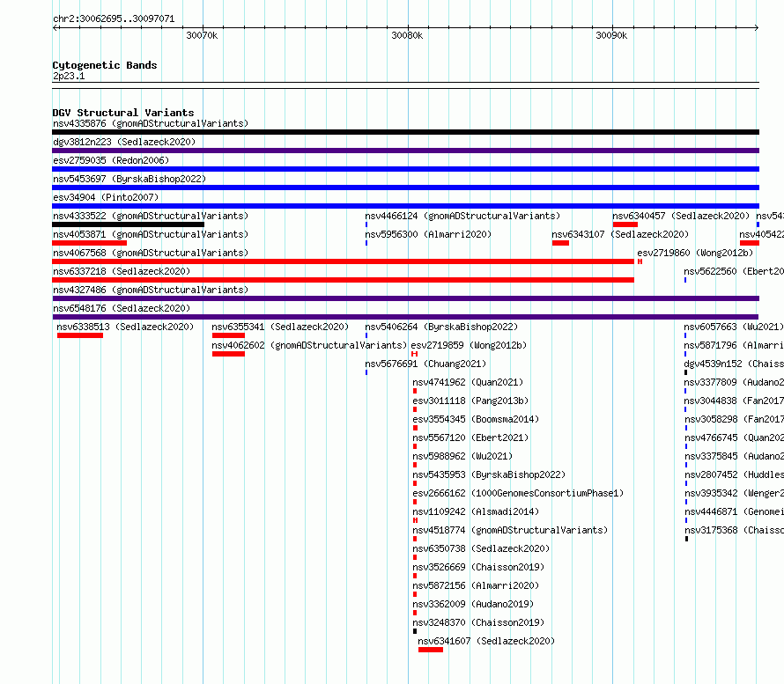Open esv3554345 (Boomsma2014) variant
This screenshot has height=684, width=784.
tap(476, 419)
